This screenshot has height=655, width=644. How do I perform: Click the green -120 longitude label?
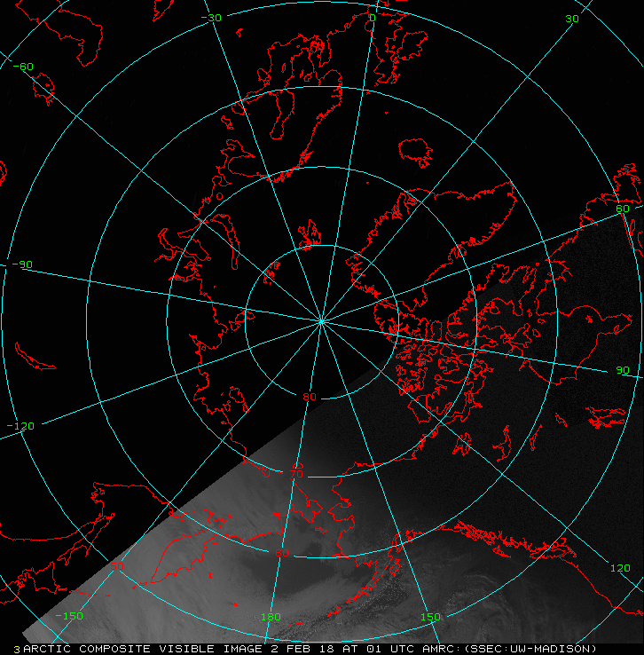(21, 427)
